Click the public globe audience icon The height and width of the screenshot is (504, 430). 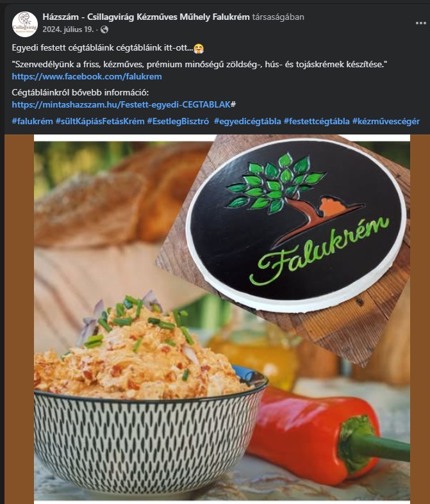tap(104, 29)
